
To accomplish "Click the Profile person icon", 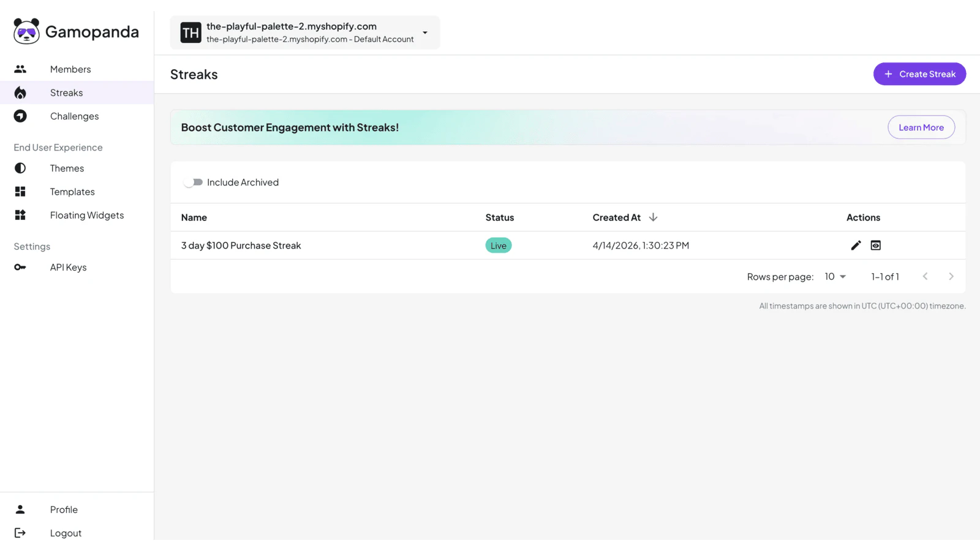I will click(20, 509).
